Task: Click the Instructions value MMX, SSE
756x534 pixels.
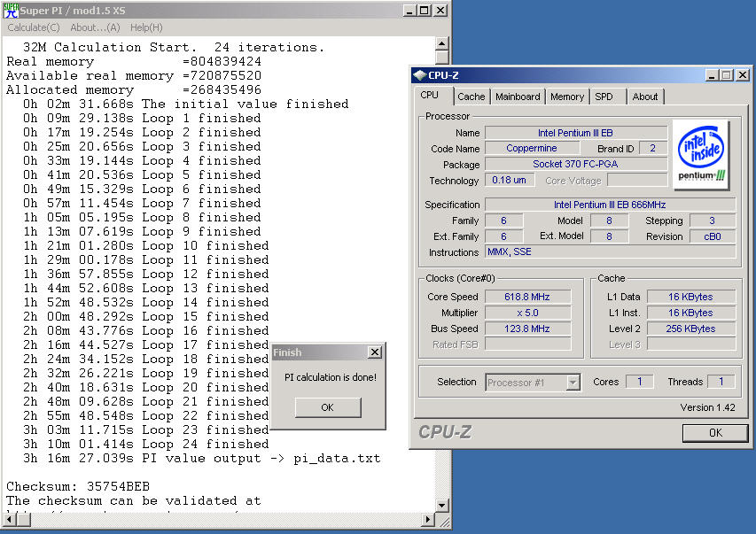Action: (x=610, y=252)
